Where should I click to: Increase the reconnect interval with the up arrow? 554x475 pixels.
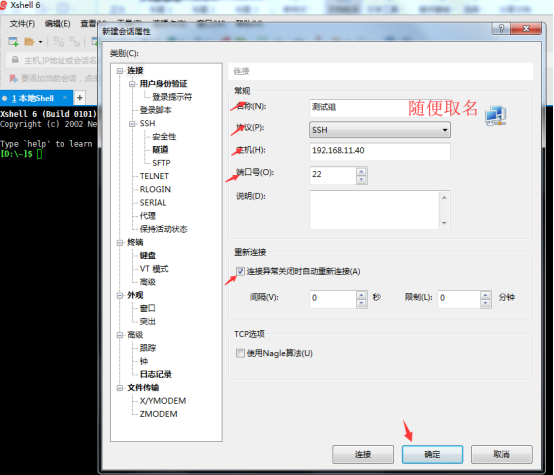point(361,295)
